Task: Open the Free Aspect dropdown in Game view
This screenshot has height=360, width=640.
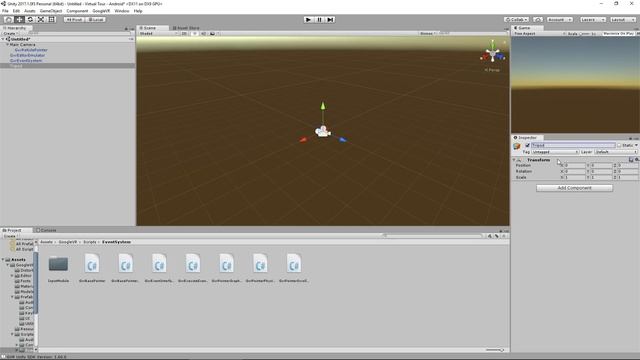Action: [540, 33]
